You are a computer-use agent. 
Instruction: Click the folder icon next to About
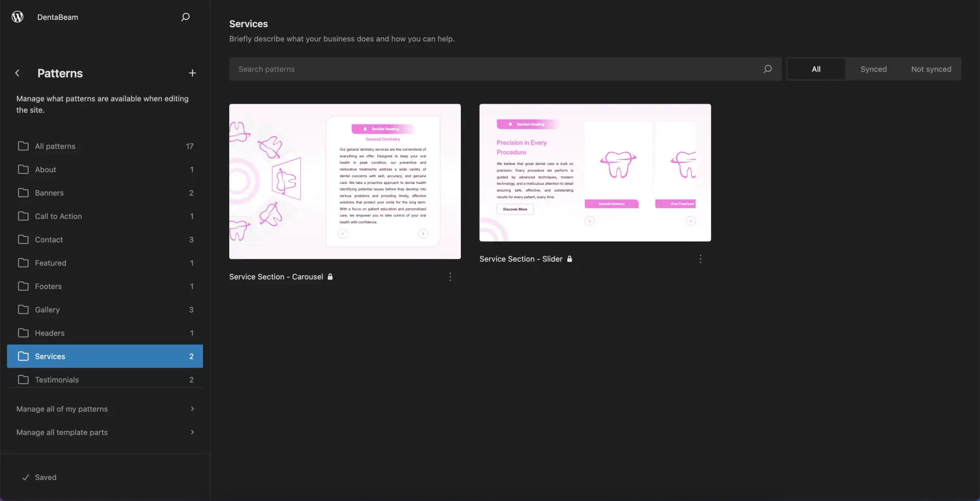coord(23,170)
